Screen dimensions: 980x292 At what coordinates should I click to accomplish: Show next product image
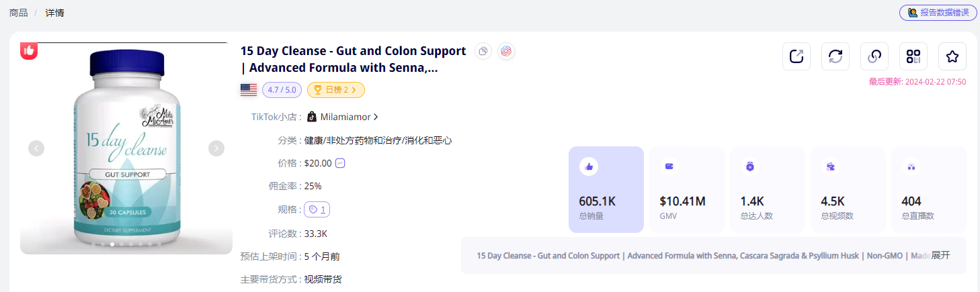[216, 148]
